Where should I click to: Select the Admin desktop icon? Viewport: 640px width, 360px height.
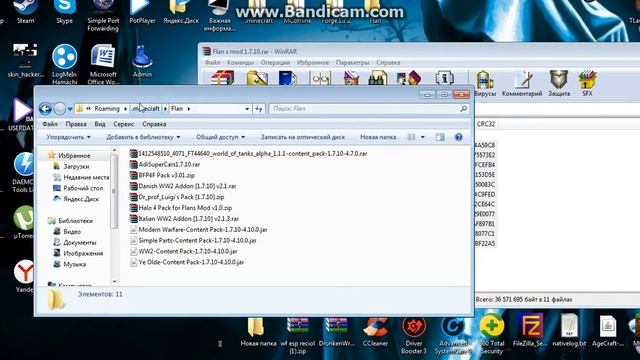click(142, 61)
